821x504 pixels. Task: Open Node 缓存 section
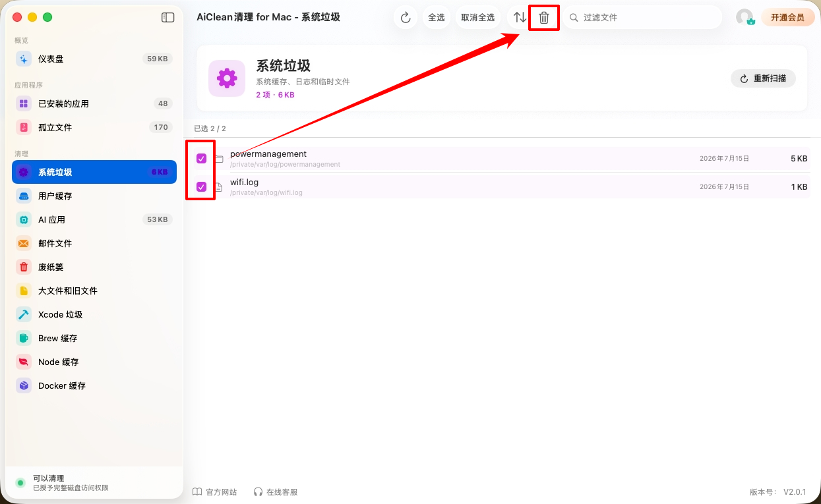tap(94, 362)
